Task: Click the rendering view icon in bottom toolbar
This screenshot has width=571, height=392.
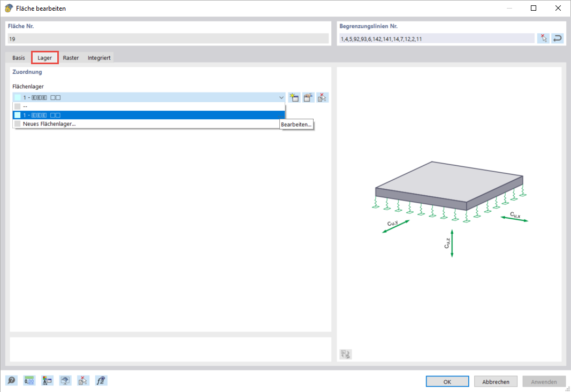Action: [x=65, y=380]
